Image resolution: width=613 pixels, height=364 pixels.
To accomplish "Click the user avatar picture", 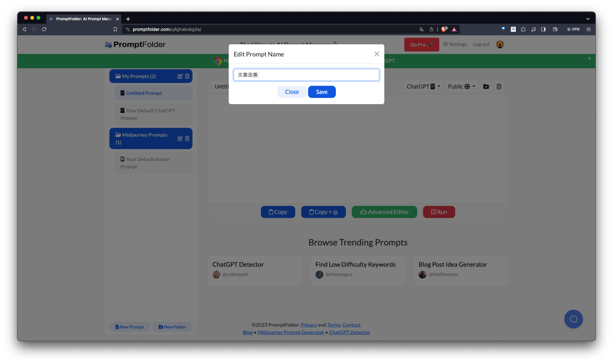I will point(500,44).
